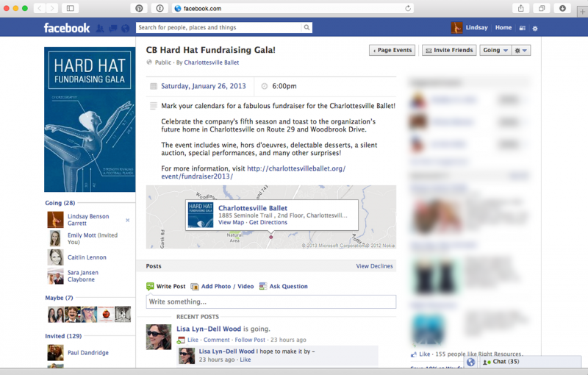Like Right Resources sidebar ad

tap(424, 354)
